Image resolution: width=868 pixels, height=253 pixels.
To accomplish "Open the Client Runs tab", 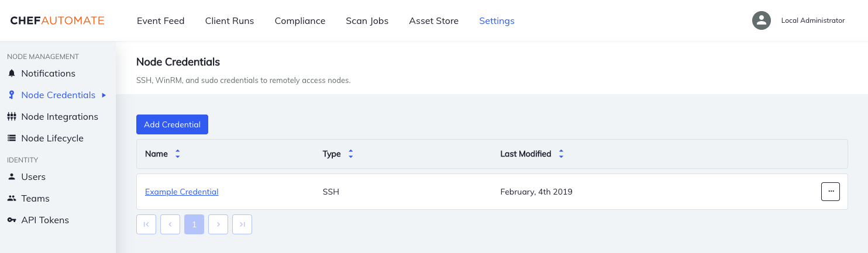I will click(229, 20).
